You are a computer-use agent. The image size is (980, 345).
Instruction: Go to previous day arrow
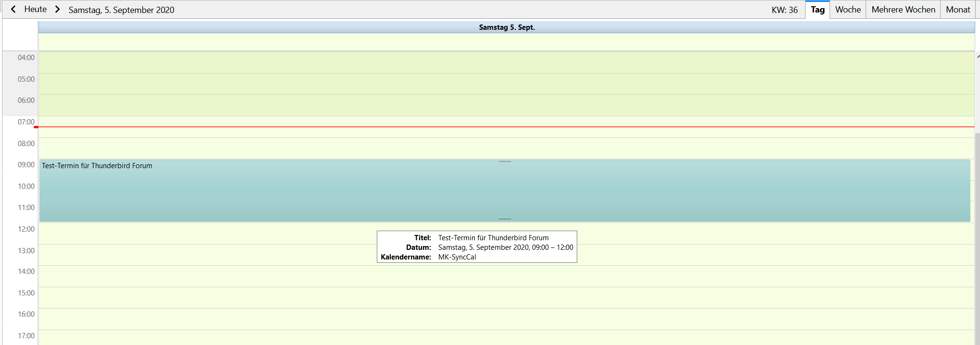13,9
